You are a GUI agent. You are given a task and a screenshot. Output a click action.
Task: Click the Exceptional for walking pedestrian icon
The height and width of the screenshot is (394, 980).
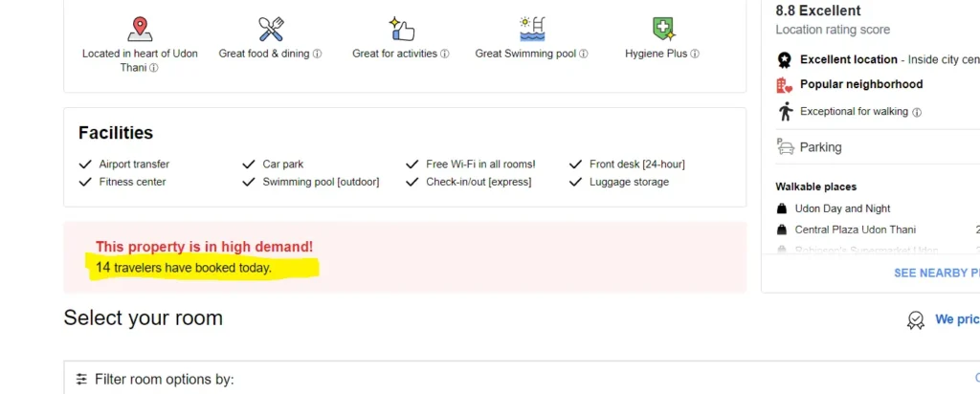pyautogui.click(x=785, y=111)
